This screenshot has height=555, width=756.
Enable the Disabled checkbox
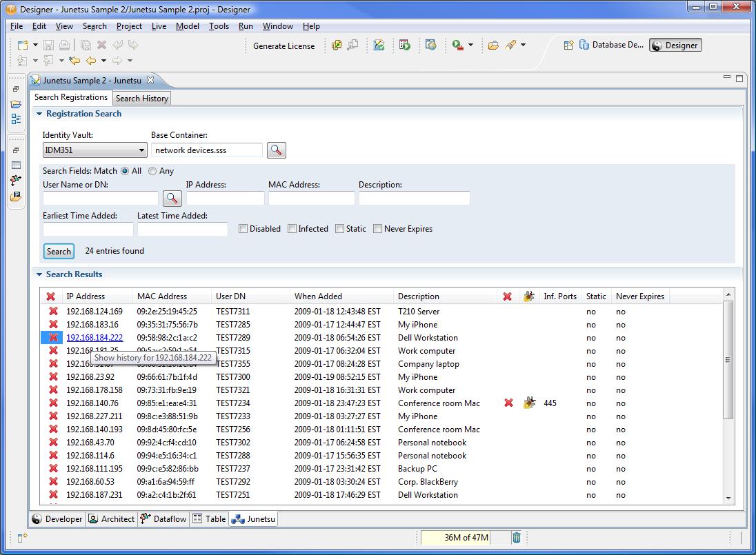[243, 229]
